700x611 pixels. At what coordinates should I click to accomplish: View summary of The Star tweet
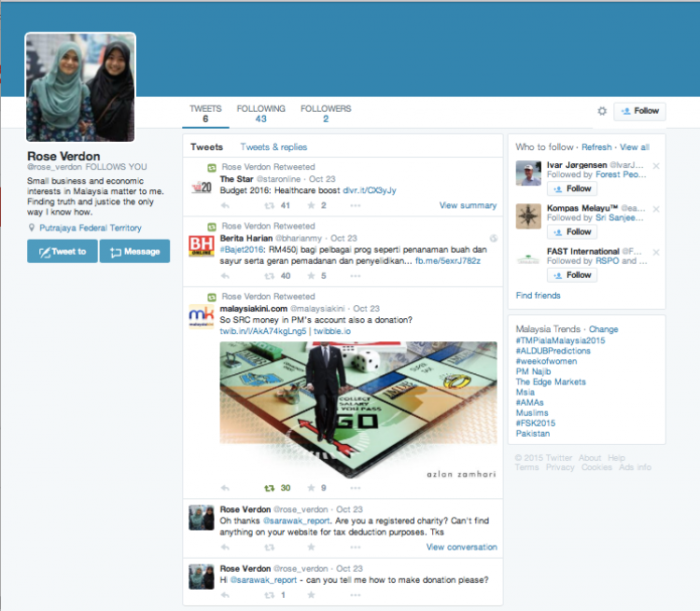tap(468, 205)
